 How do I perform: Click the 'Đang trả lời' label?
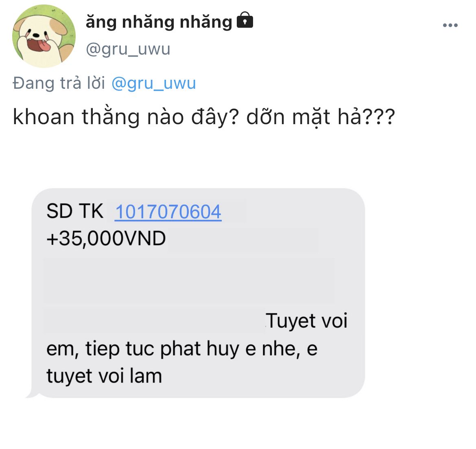[59, 83]
